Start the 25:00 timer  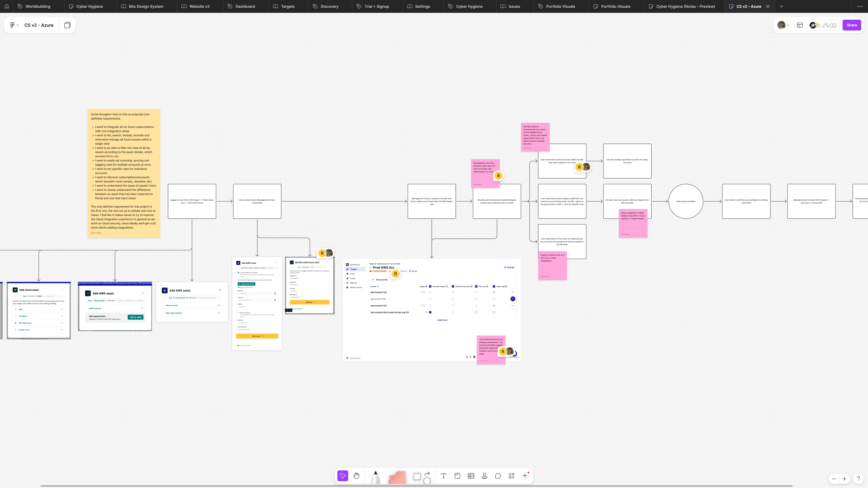[829, 25]
